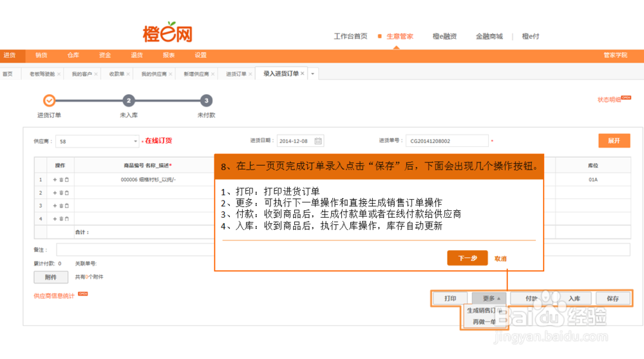Click the add-row plus icon in row 2
The image size is (644, 359).
tap(55, 193)
